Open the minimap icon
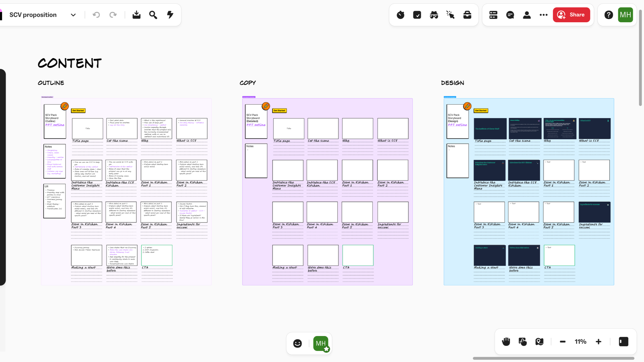644x362 pixels. click(x=539, y=342)
